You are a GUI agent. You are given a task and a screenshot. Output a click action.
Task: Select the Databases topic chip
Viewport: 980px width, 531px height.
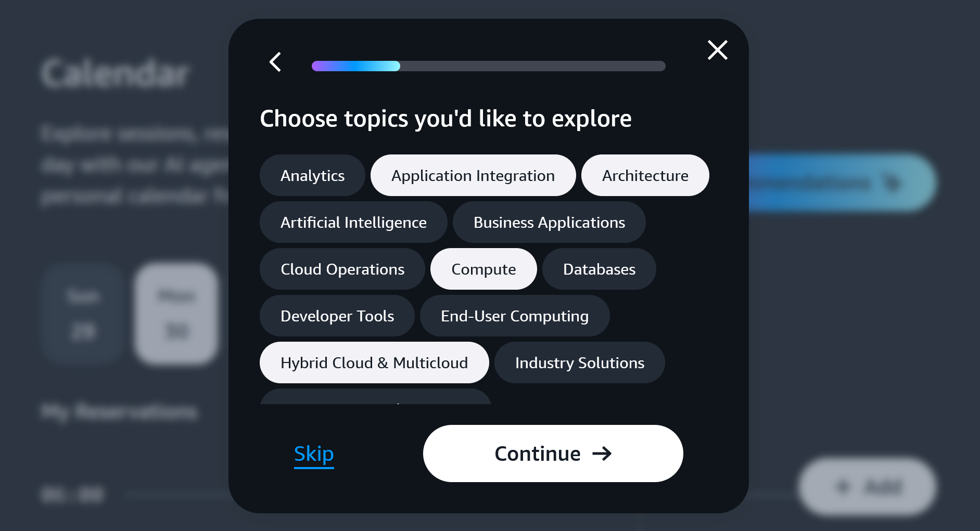tap(599, 269)
